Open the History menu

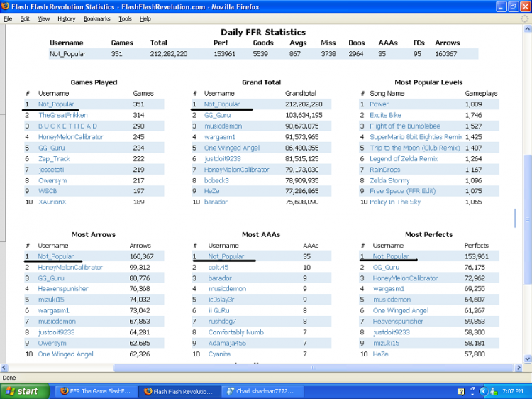pos(66,18)
